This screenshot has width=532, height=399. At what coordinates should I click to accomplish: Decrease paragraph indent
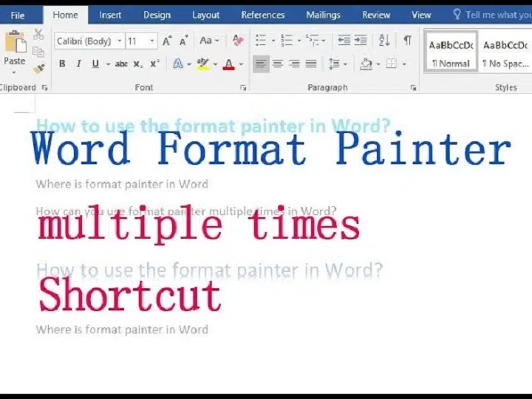point(344,41)
